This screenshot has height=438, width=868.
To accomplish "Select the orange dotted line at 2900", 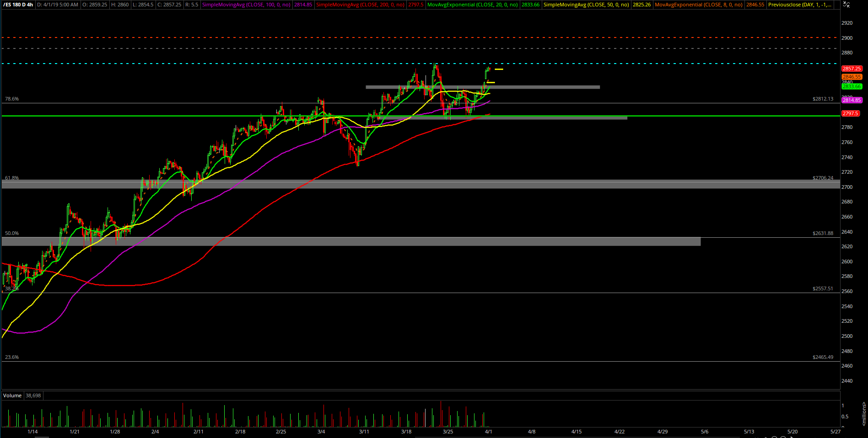I will (420, 37).
